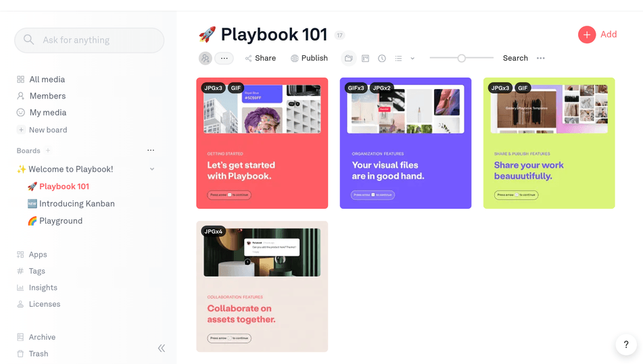Click the item count badge 17

tap(339, 35)
